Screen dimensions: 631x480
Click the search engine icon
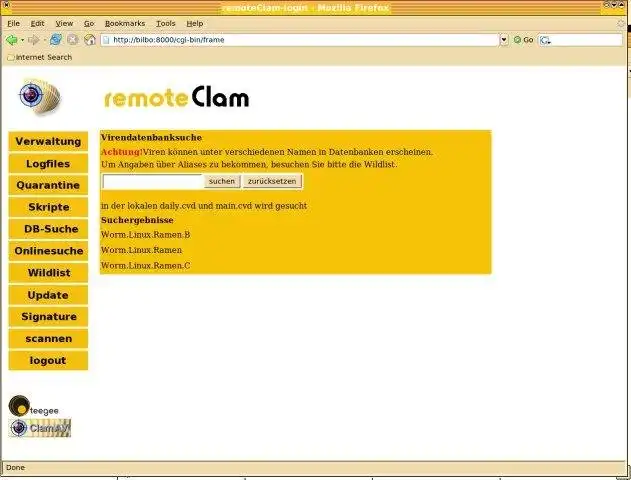tap(545, 40)
